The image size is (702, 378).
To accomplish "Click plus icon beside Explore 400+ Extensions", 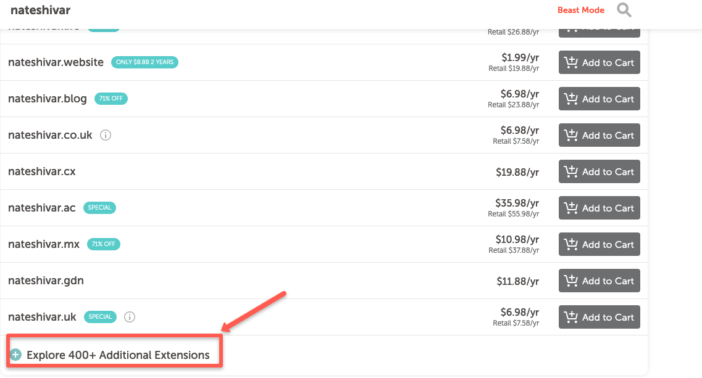I will point(16,355).
